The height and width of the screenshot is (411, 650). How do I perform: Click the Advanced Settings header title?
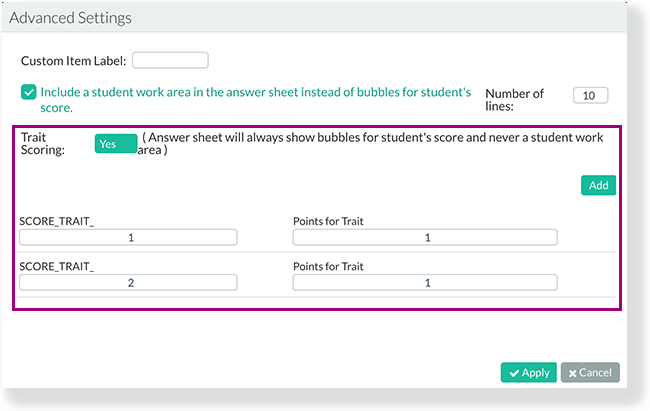70,18
